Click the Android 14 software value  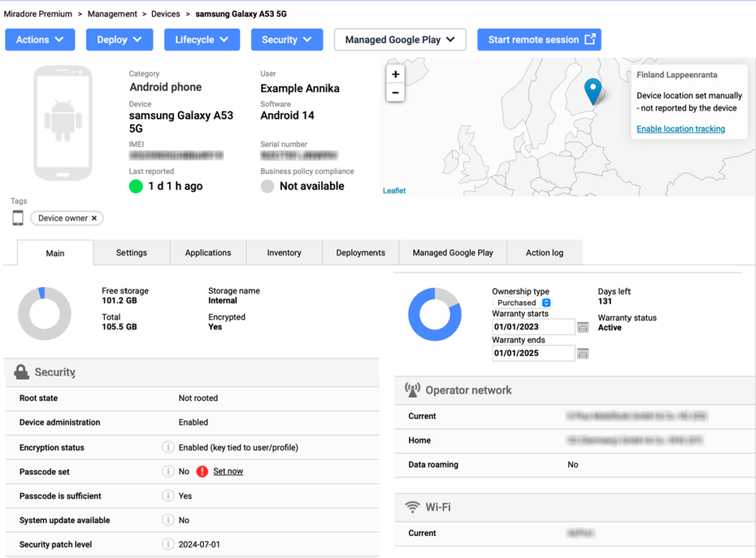[287, 116]
